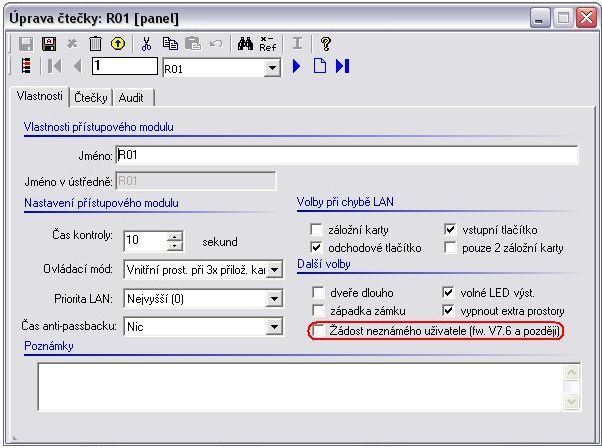The image size is (602, 448).
Task: Open help with the question mark icon
Action: click(326, 44)
